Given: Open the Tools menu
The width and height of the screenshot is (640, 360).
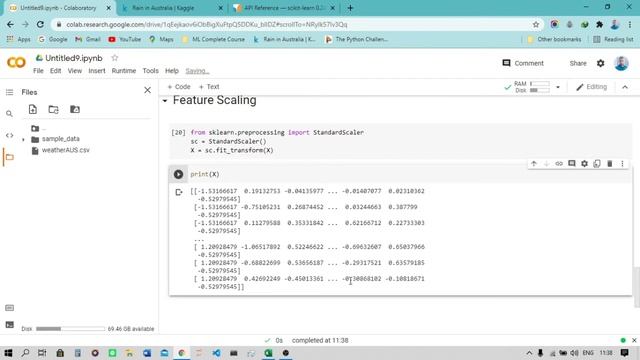Looking at the screenshot, I should click(151, 71).
